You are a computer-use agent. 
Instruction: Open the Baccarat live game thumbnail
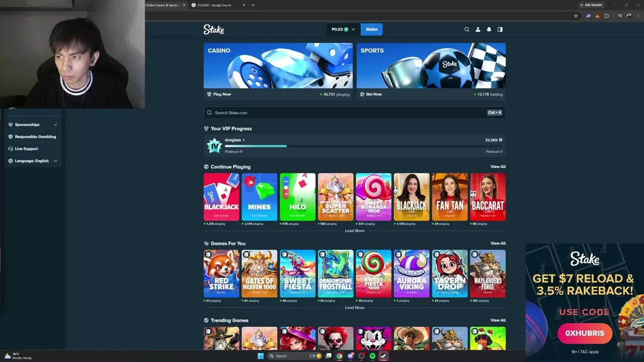tap(488, 197)
